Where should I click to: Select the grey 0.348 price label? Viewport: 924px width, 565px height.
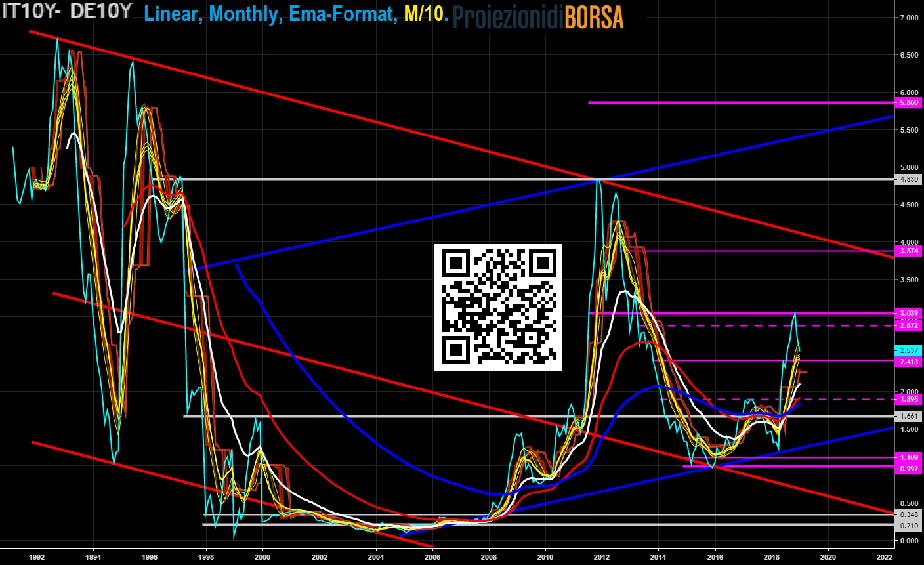[x=909, y=514]
